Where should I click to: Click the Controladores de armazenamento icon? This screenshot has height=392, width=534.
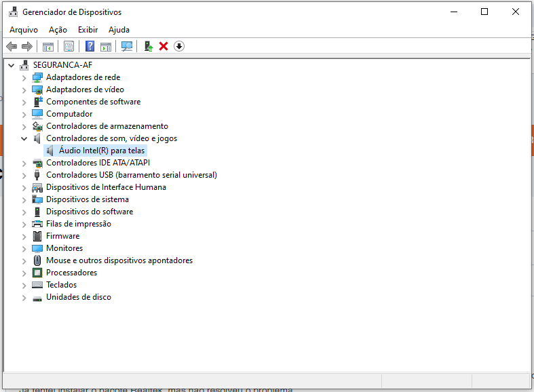coord(37,126)
